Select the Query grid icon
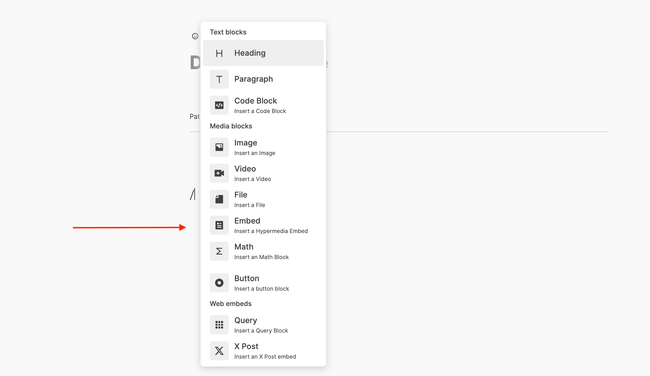 click(x=219, y=325)
